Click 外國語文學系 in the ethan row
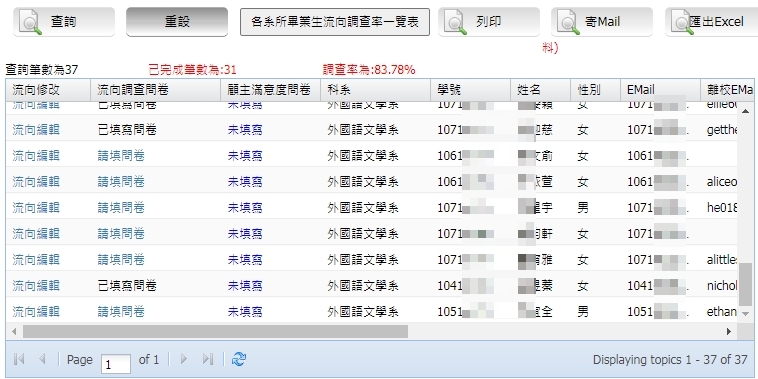The height and width of the screenshot is (379, 758). [x=363, y=312]
